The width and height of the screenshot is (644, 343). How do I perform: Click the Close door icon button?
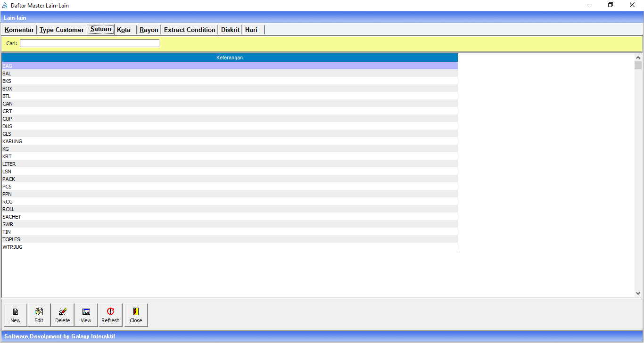136,315
